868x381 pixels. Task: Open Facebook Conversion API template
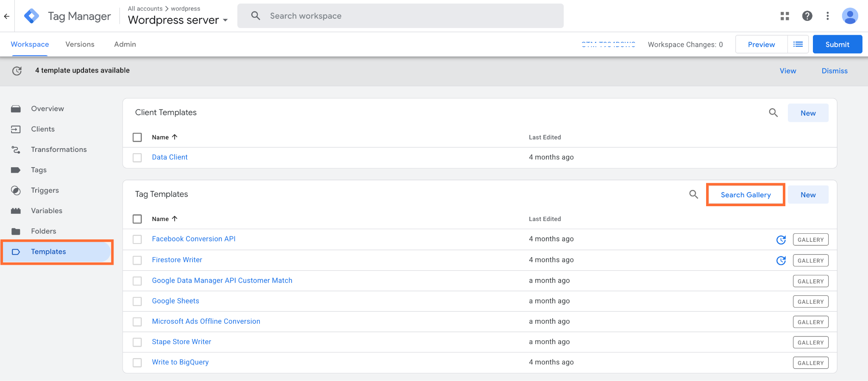pos(194,239)
